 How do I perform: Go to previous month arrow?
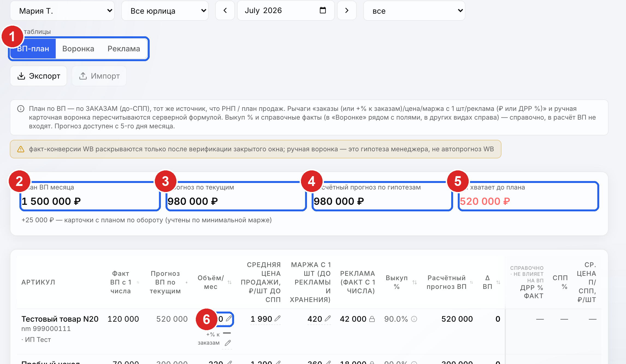pos(225,10)
